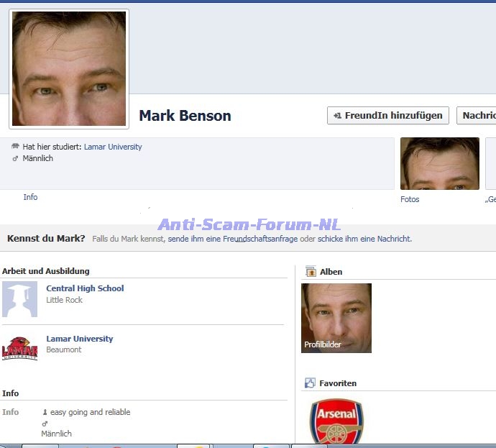The image size is (496, 448).
Task: Click 'sende ihm eine Freundschaftsanfrage' link
Action: click(x=232, y=239)
